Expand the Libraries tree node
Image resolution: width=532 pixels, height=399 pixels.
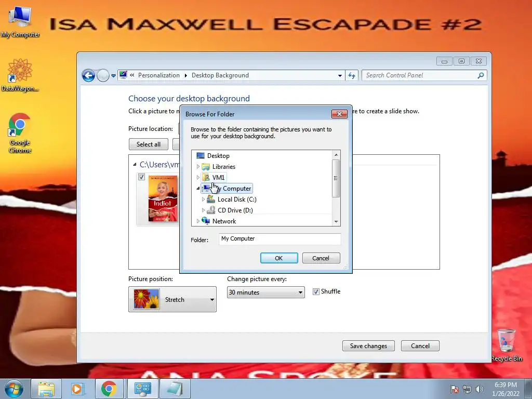coord(198,167)
